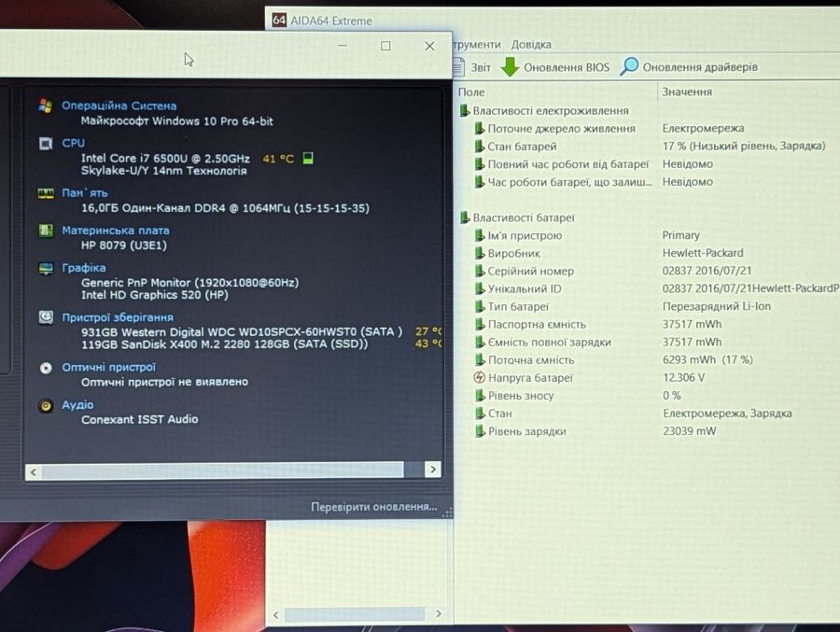
Task: Click the voltage icon beside Напруга батареї
Action: pyautogui.click(x=480, y=377)
